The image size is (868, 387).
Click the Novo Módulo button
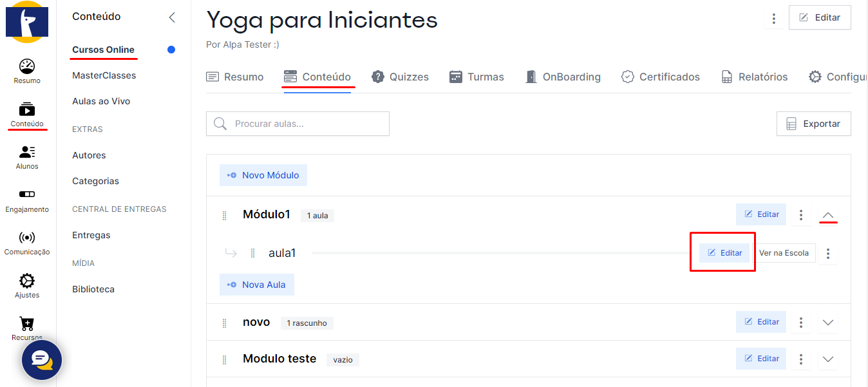click(263, 175)
